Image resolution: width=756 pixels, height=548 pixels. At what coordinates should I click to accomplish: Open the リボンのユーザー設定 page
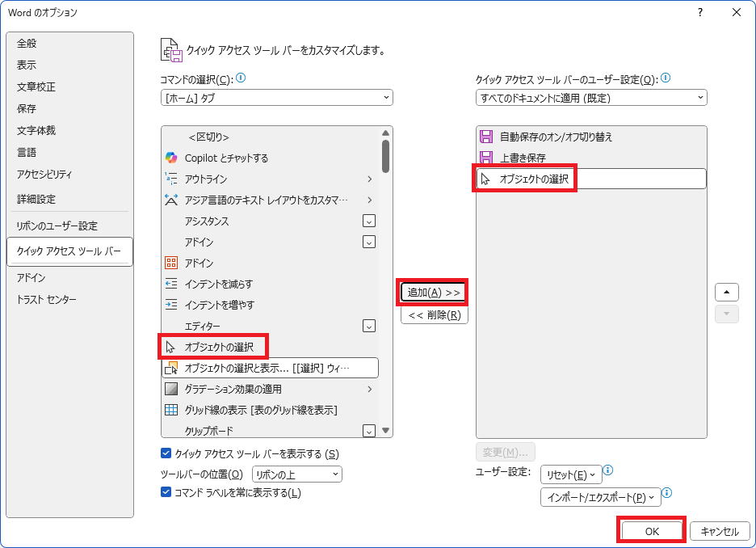pos(54,225)
